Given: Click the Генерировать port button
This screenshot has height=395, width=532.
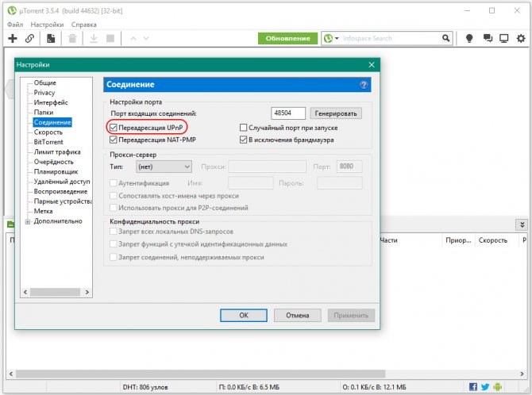Looking at the screenshot, I should (x=336, y=113).
